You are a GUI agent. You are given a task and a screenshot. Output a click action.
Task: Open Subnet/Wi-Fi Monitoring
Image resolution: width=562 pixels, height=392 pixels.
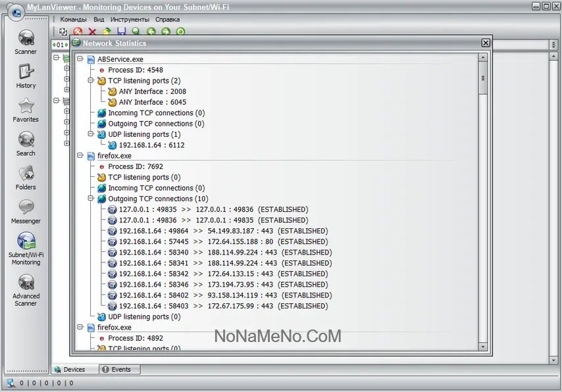26,248
